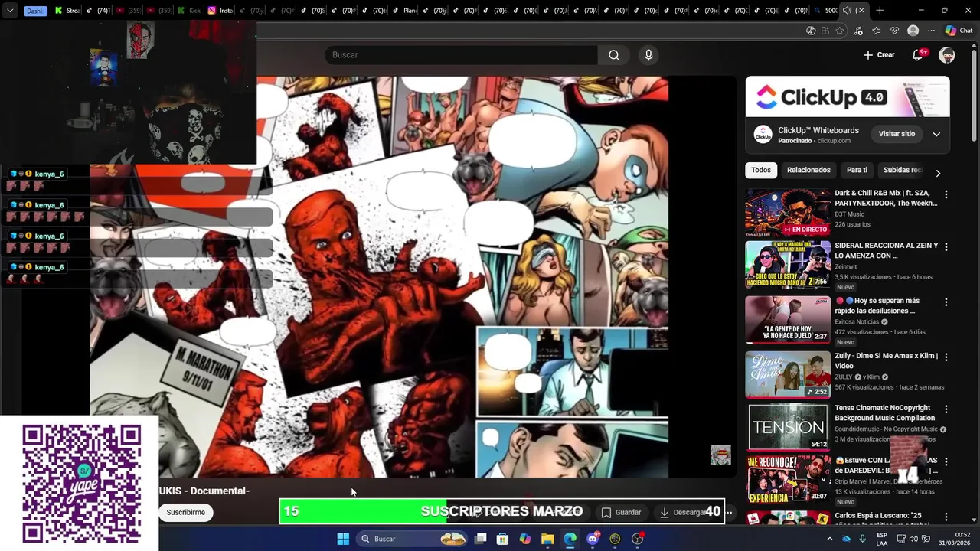The width and height of the screenshot is (980, 551).
Task: Open the YouTube account avatar menu
Action: pyautogui.click(x=947, y=55)
